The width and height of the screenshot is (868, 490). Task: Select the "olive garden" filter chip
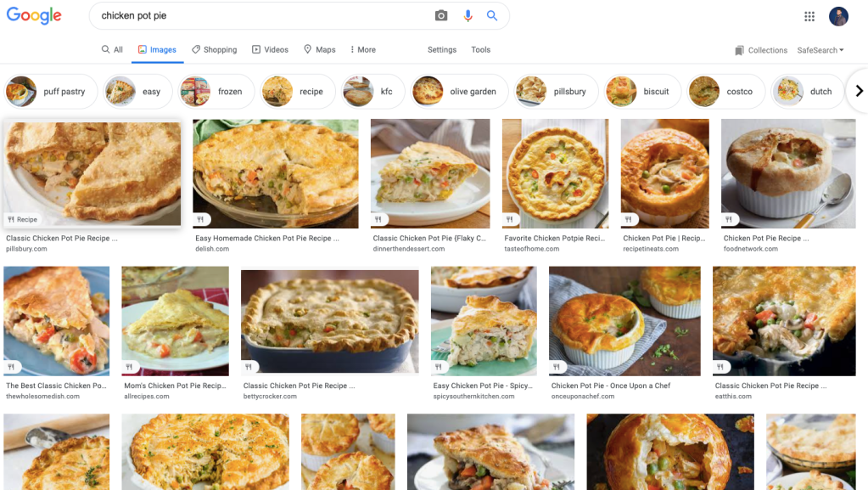[459, 92]
